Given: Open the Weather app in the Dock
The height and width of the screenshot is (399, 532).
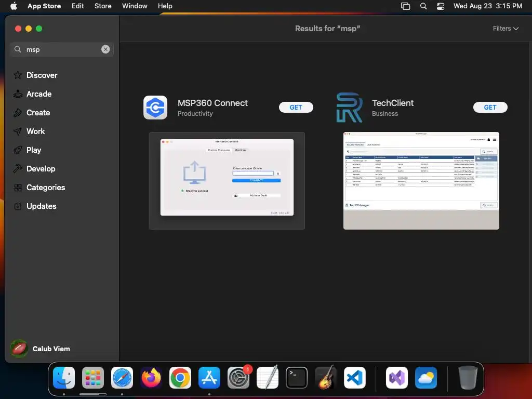Looking at the screenshot, I should pos(426,378).
